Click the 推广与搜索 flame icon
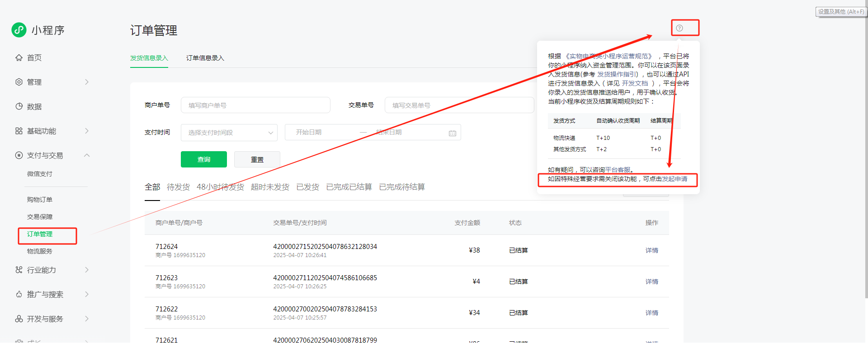 (19, 294)
